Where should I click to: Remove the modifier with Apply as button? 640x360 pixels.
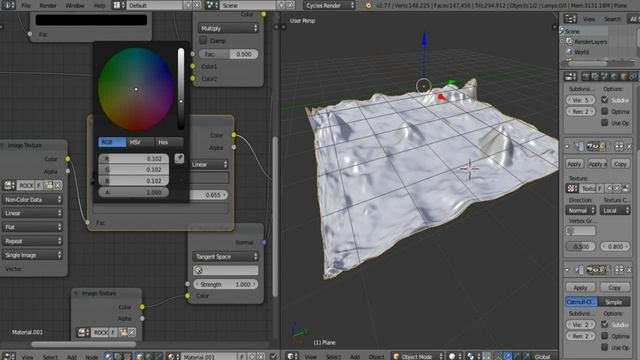point(629,146)
